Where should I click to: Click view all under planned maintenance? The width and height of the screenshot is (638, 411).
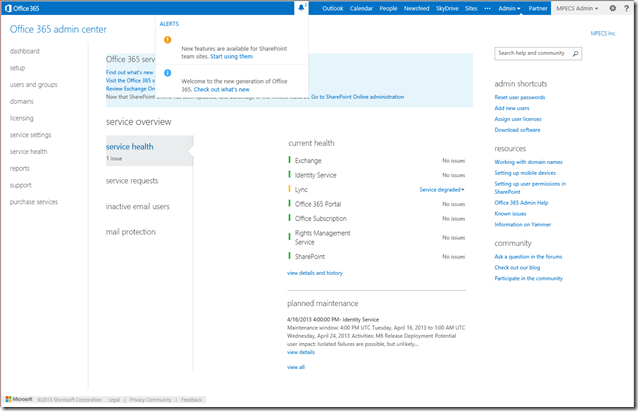coord(296,367)
